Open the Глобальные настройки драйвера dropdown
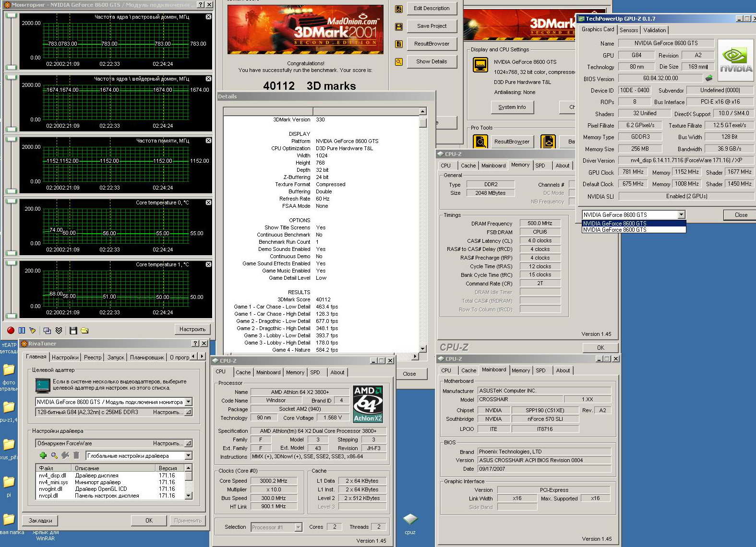756x547 pixels. 188,456
